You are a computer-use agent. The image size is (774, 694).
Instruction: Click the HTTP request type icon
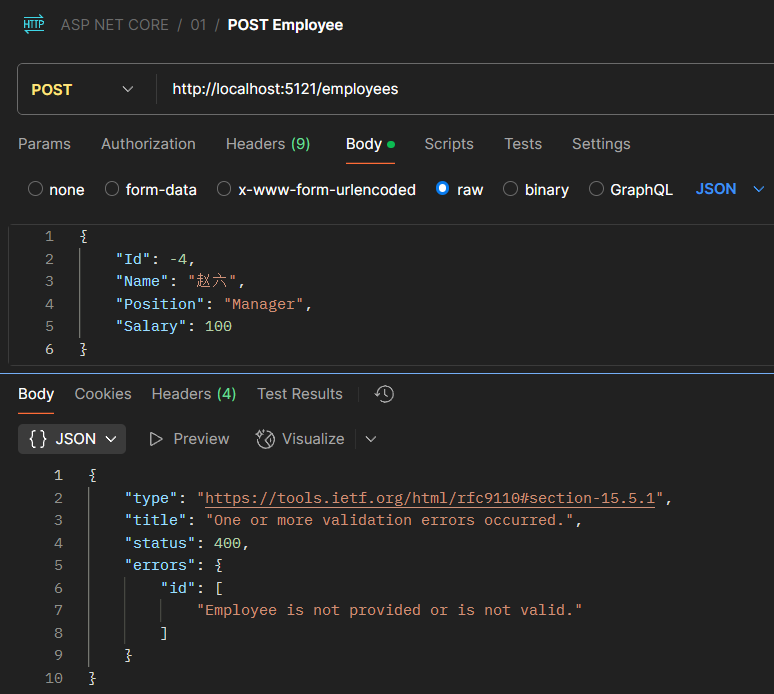pos(34,25)
